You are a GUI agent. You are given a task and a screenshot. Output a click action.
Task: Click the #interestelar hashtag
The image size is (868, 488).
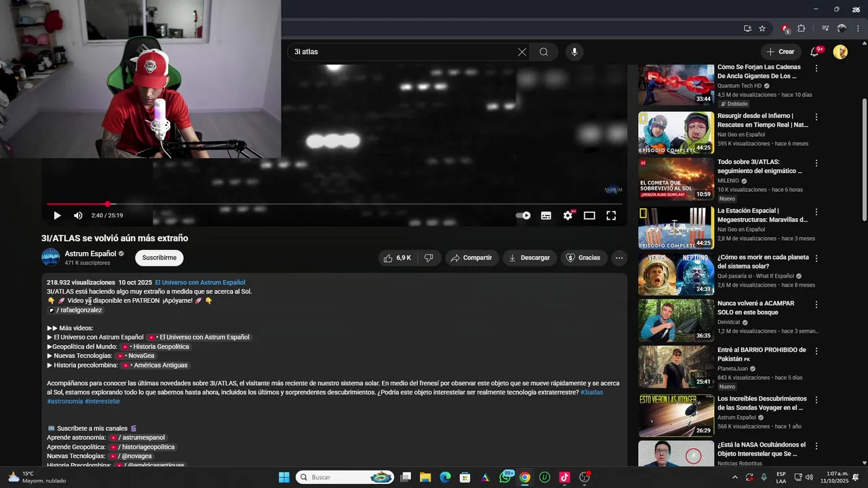coord(102,401)
